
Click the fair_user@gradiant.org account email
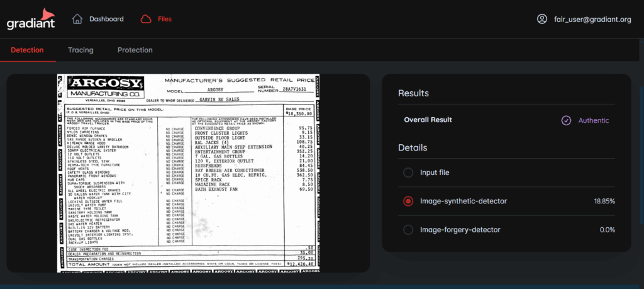tap(592, 20)
